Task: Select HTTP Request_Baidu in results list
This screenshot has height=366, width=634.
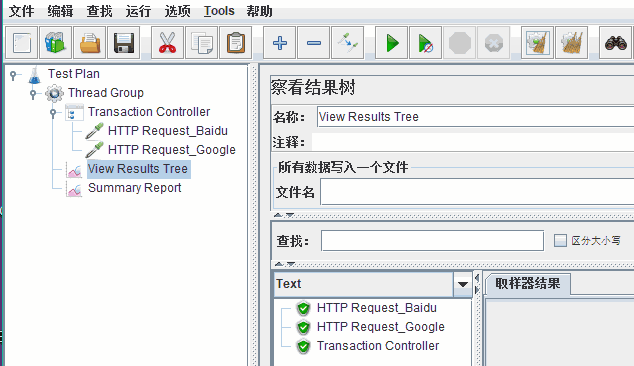Action: tap(376, 308)
